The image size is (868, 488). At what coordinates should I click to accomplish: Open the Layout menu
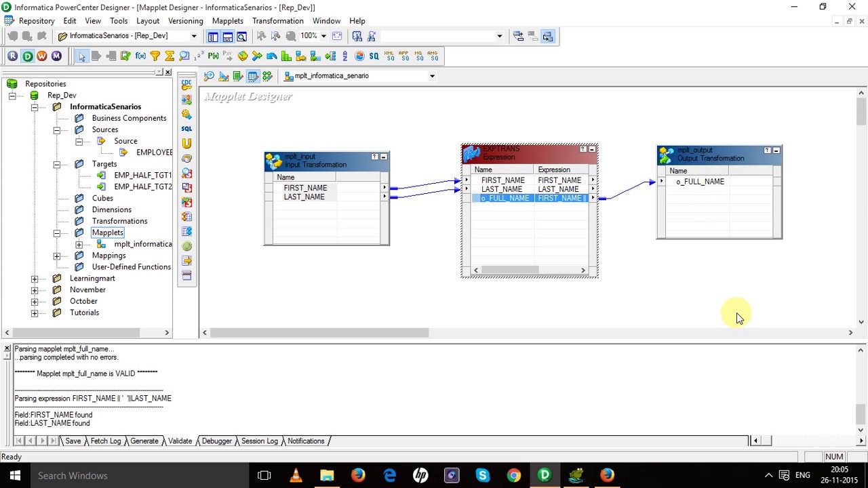(x=148, y=21)
